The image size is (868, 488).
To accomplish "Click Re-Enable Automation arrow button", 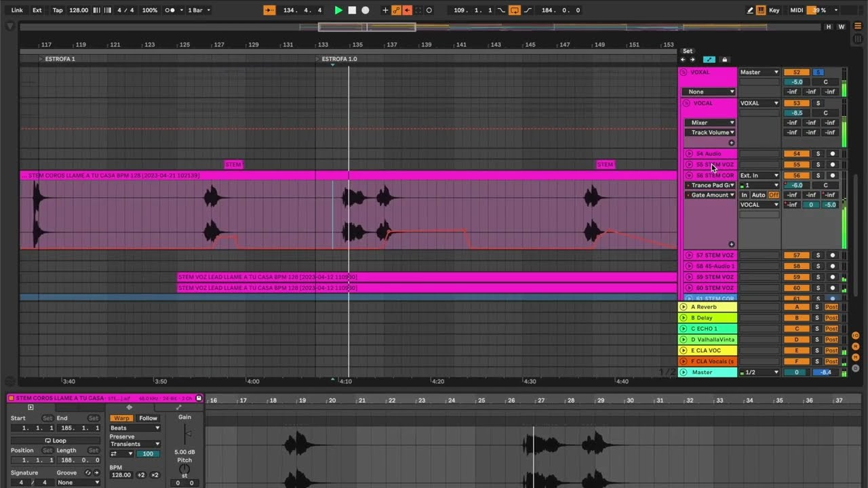I will (x=408, y=10).
